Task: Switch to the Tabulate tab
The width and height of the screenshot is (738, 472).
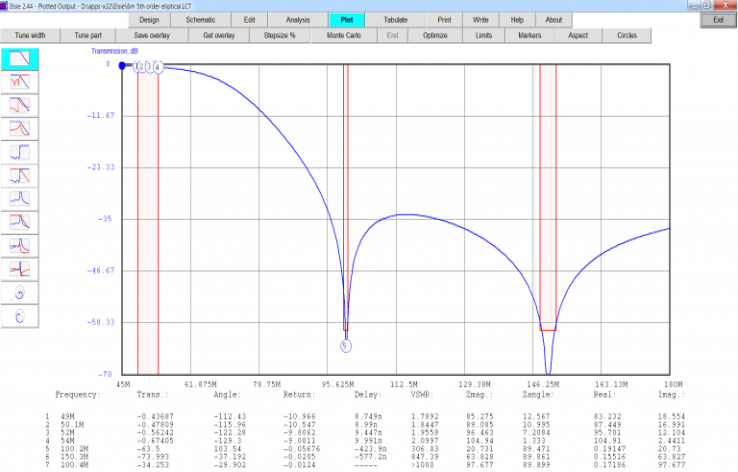Action: click(395, 20)
